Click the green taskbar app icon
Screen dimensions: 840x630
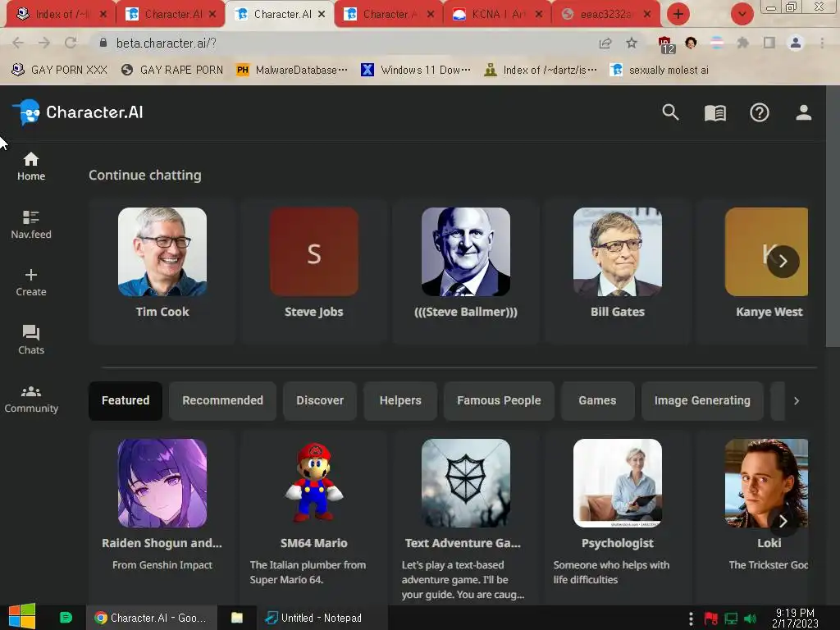coord(66,618)
